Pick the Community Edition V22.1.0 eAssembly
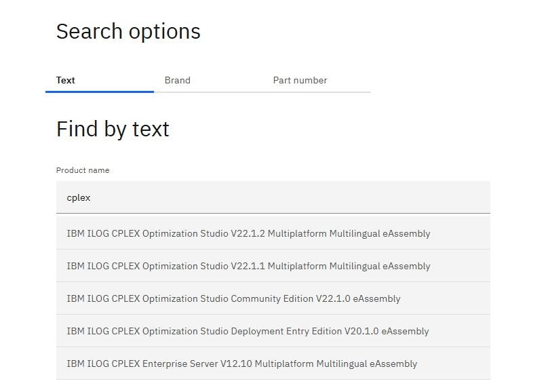This screenshot has height=392, width=544. (233, 298)
